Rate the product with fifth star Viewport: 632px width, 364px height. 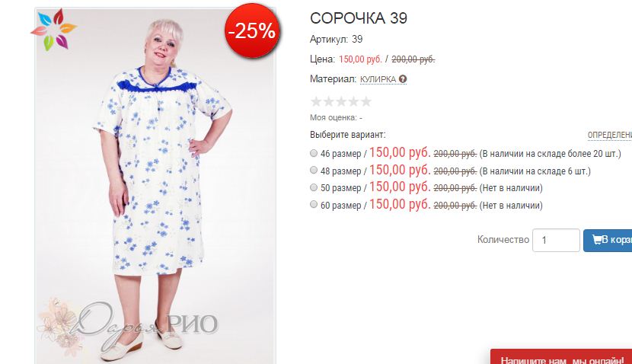click(366, 101)
